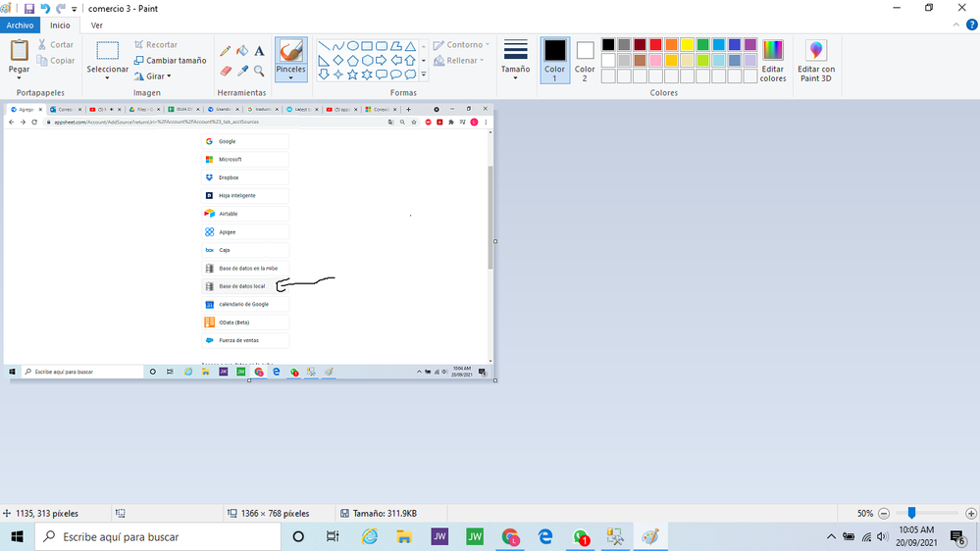This screenshot has width=980, height=551.
Task: Click the Brushes (Pinceles) icon
Action: pos(291,51)
